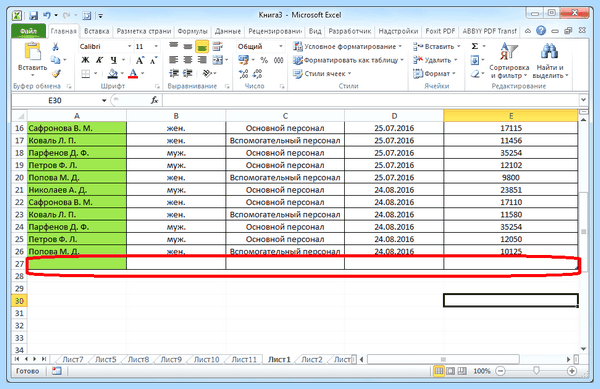
Task: Click the AutoSum sigma icon
Action: pyautogui.click(x=475, y=46)
